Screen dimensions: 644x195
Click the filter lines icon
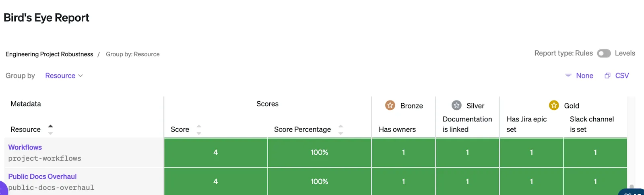tap(568, 76)
